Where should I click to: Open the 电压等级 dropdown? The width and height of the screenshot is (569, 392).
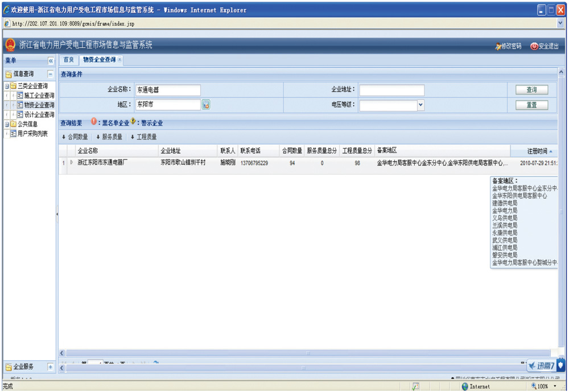click(420, 105)
